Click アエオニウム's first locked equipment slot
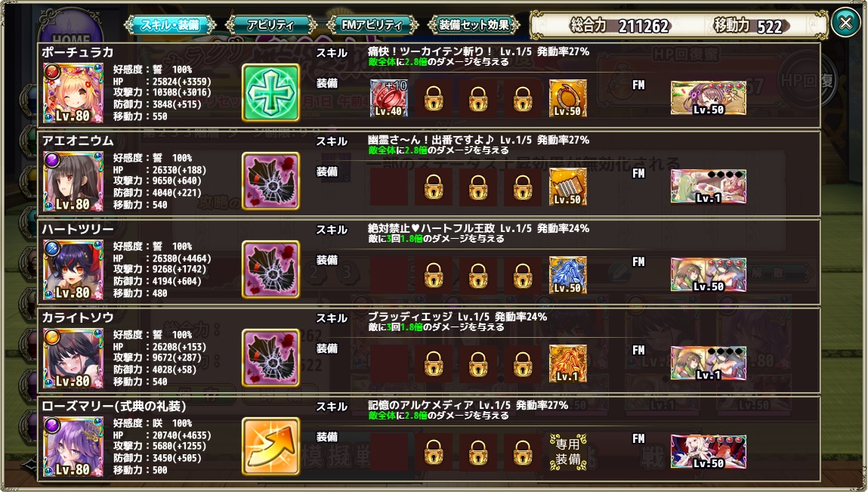Screen dimensions: 868x492 [434, 187]
